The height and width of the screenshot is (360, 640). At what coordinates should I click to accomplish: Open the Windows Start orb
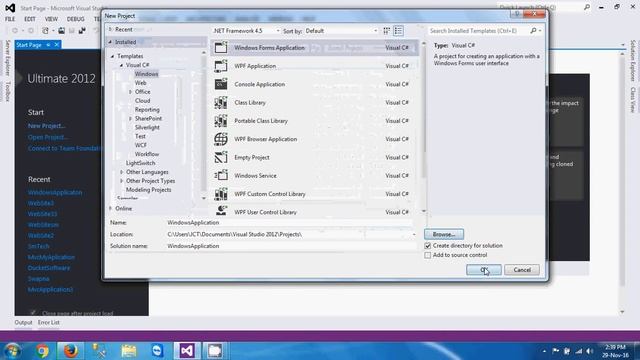12,351
